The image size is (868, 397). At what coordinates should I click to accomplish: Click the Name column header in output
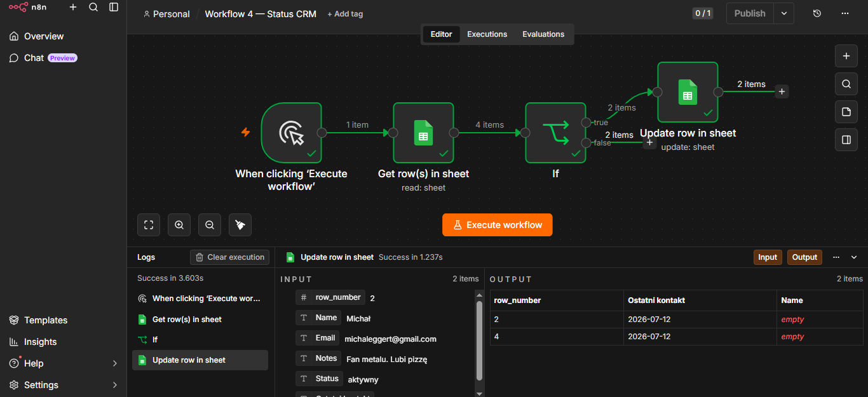(x=820, y=300)
